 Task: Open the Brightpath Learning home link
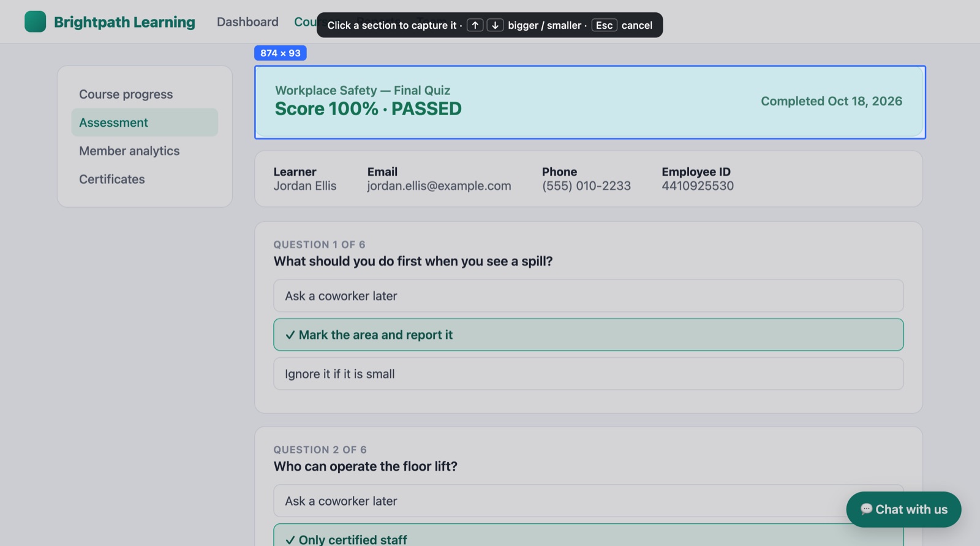pyautogui.click(x=110, y=21)
